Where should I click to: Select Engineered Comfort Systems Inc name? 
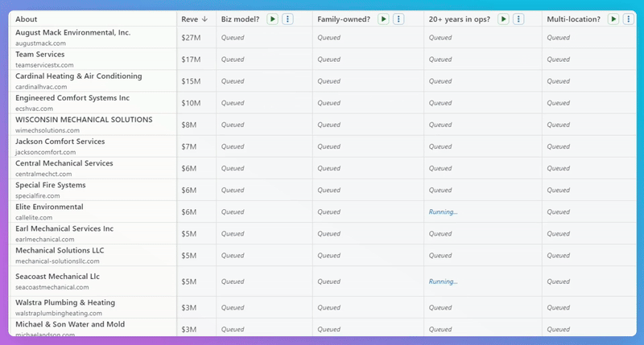coord(72,97)
